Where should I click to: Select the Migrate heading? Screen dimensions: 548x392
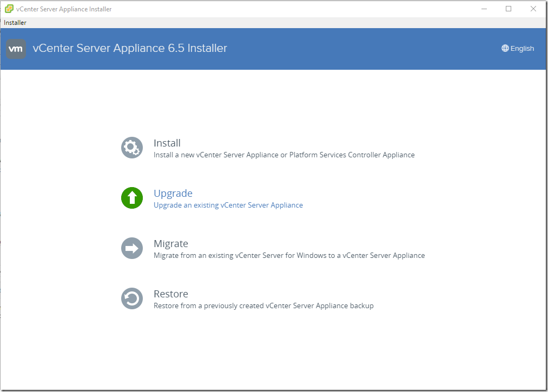click(171, 243)
